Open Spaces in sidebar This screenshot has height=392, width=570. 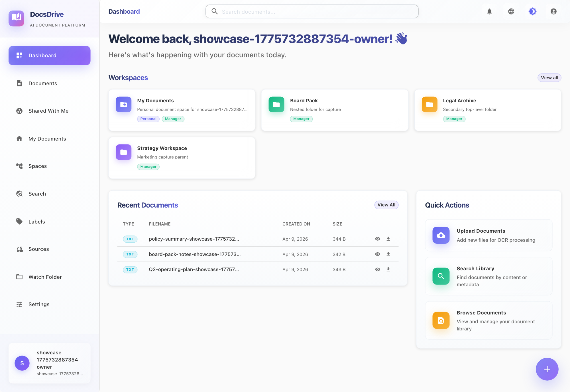50,166
